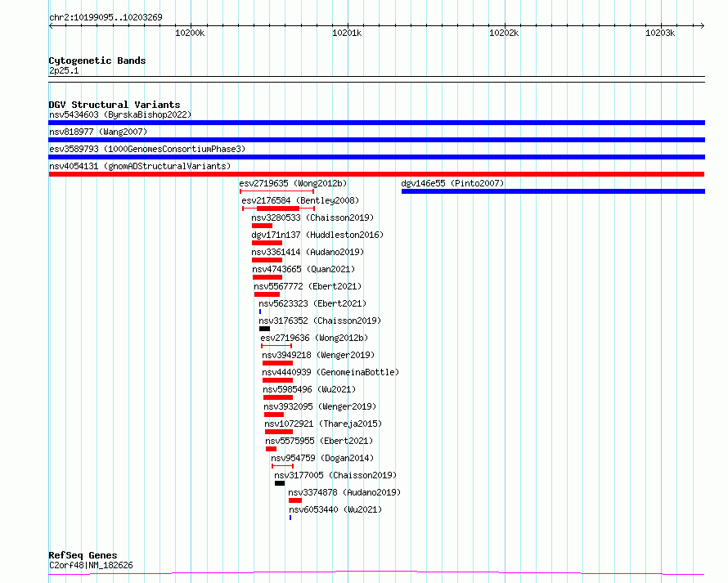
Task: Click the blue bar under esv3589793
Action: [x=376, y=157]
